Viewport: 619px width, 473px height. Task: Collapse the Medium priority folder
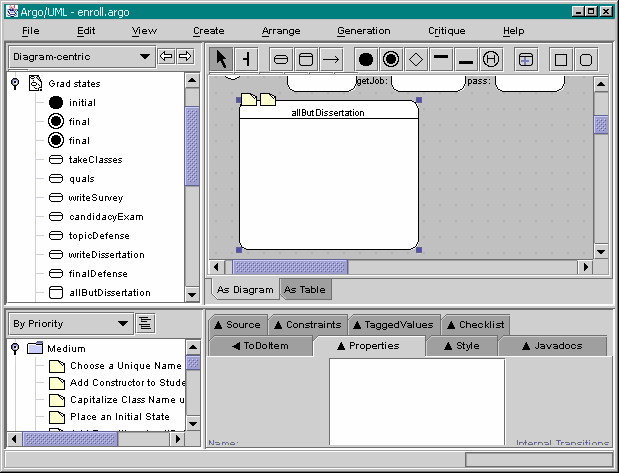tap(15, 348)
